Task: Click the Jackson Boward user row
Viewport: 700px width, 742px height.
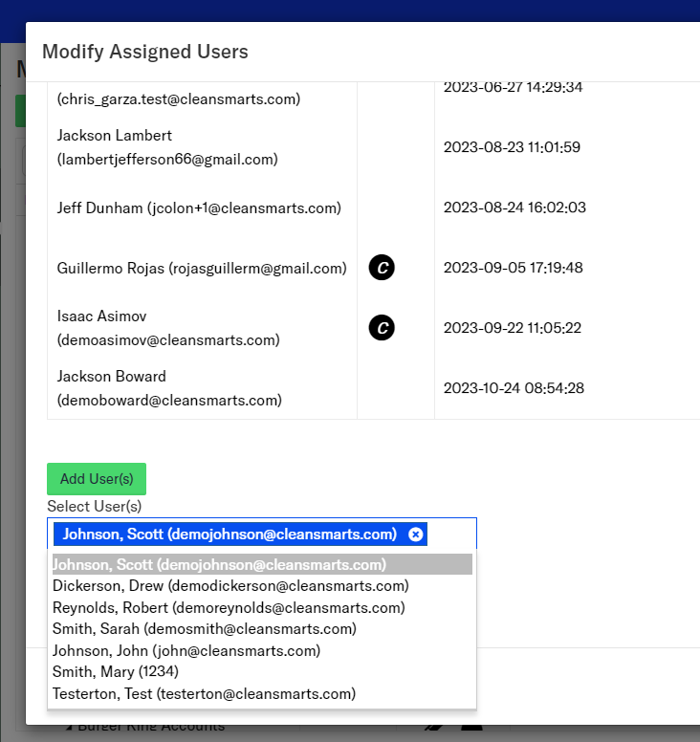Action: (169, 388)
